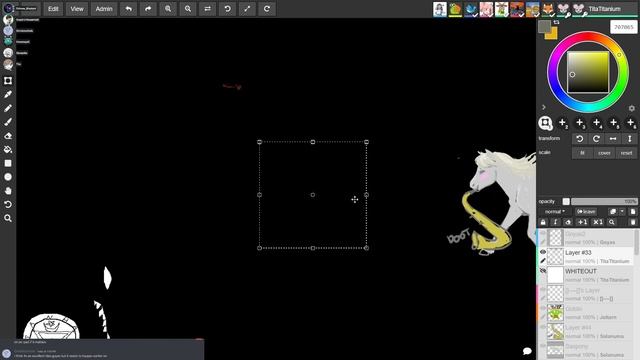This screenshot has height=360, width=640.
Task: Open the Edit menu
Action: [x=53, y=9]
